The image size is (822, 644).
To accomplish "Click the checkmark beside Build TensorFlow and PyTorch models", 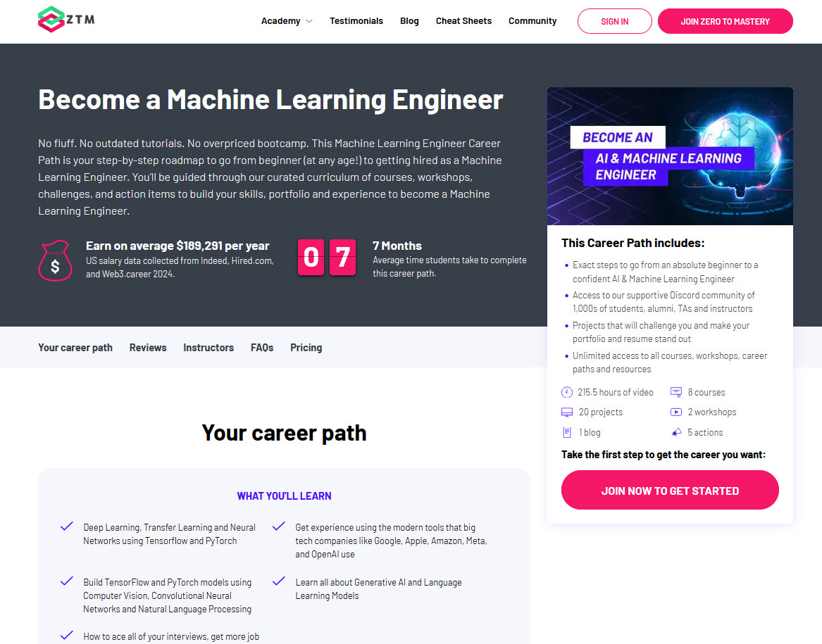I will click(67, 581).
